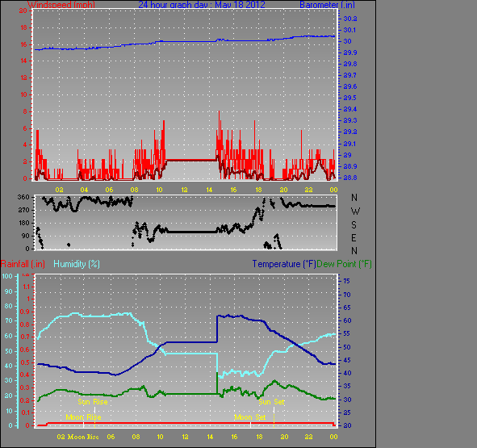Click 55 on the temperature axis
Screen dimensions: 477x448
click(347, 333)
